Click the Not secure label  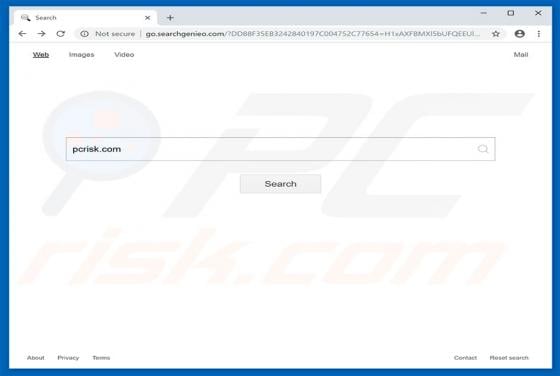point(115,34)
